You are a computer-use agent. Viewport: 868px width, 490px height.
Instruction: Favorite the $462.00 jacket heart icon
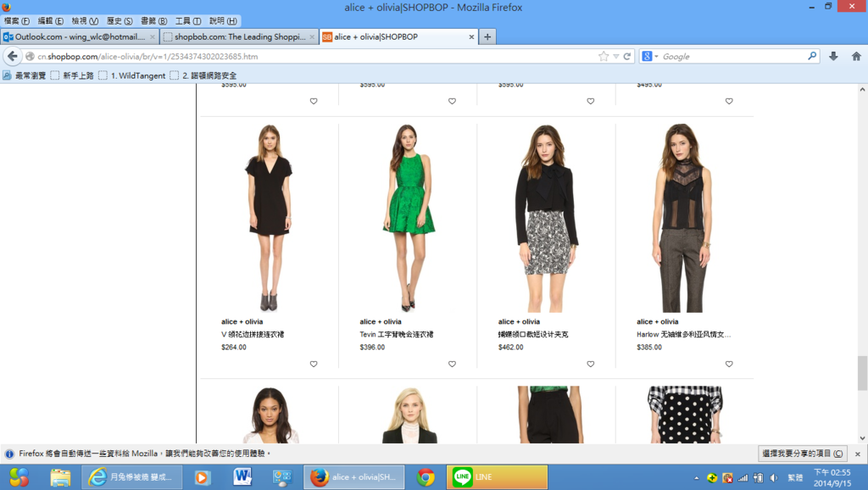[590, 364]
